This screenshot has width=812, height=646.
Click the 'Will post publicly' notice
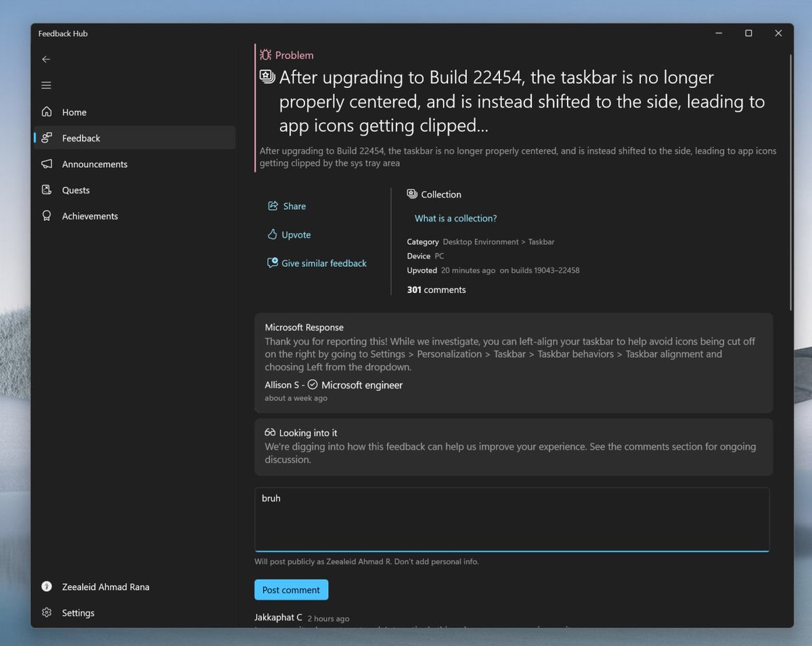point(367,561)
